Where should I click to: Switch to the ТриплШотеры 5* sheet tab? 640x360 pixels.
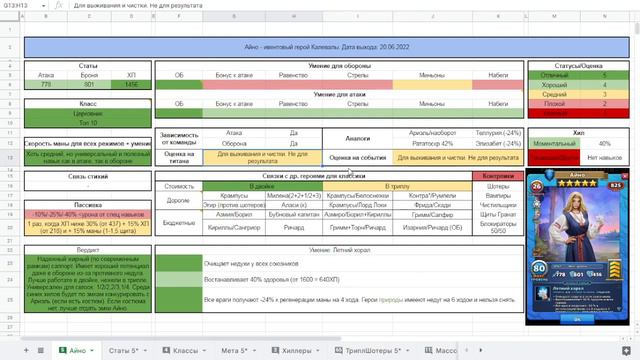[x=373, y=350]
